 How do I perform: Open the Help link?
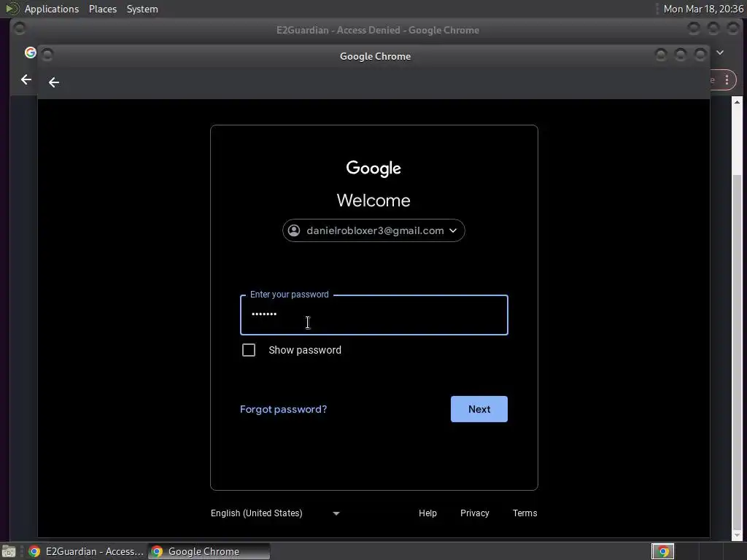[x=427, y=513]
